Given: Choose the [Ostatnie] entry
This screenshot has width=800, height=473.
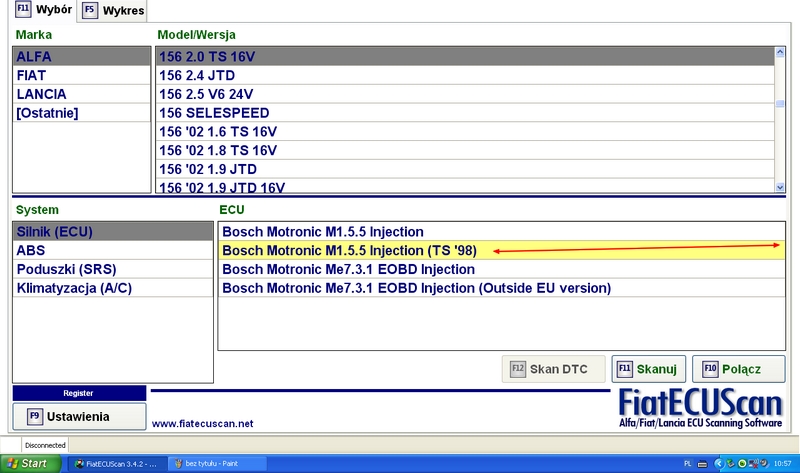Looking at the screenshot, I should click(x=82, y=113).
